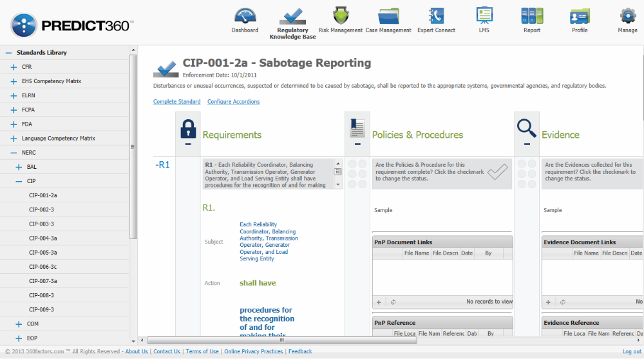Open the Dashboard gauge icon
644x359 pixels.
tap(245, 16)
